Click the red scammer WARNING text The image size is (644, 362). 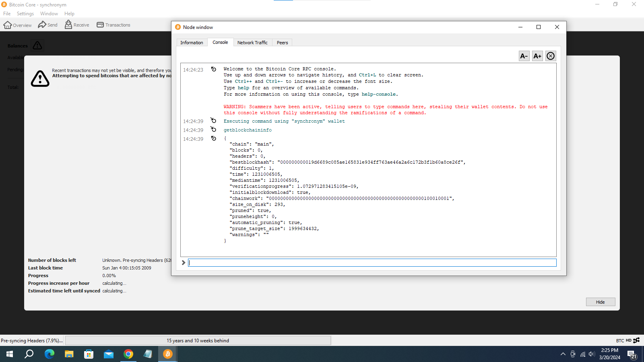pos(386,110)
